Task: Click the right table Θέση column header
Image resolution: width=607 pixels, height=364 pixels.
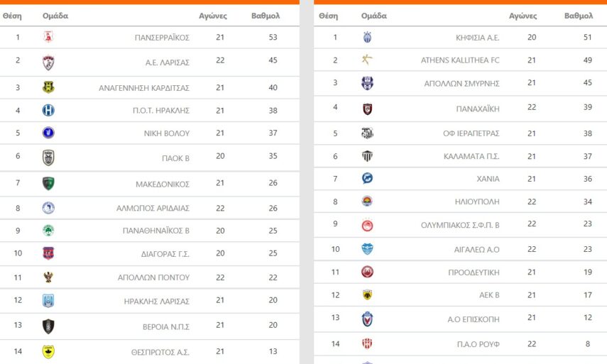Action: click(x=329, y=16)
